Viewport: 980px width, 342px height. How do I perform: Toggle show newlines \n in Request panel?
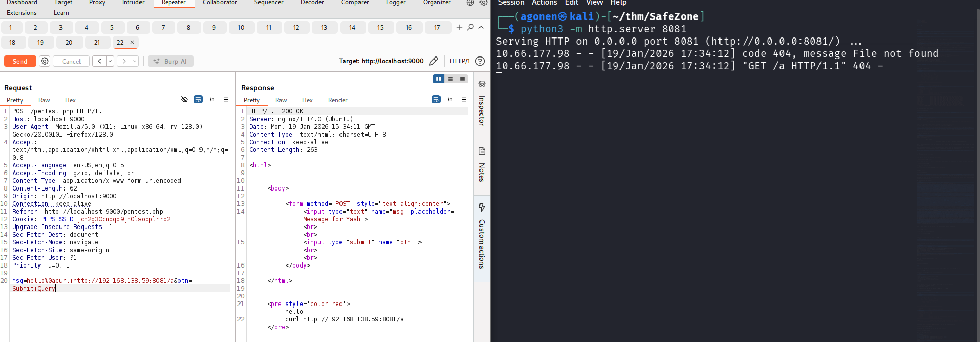212,99
